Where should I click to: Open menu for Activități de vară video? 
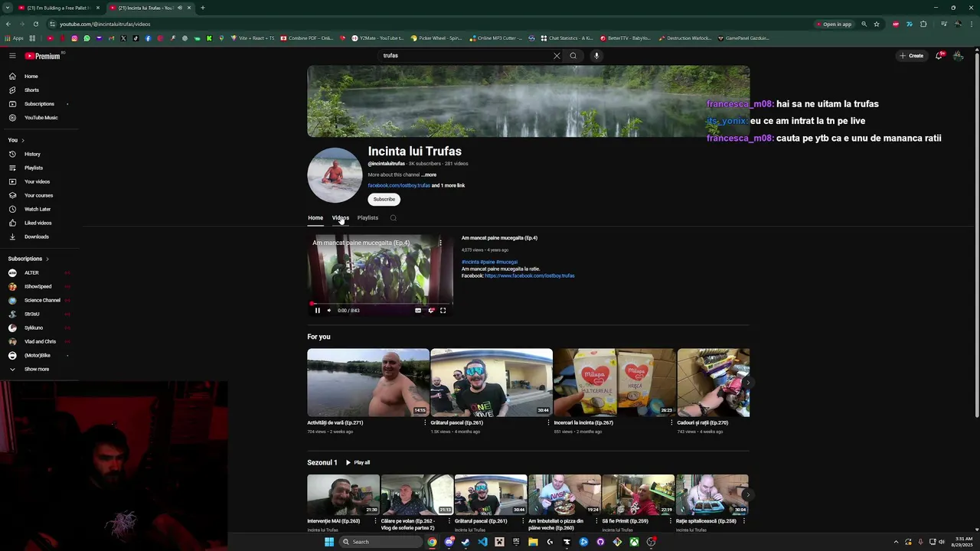(x=425, y=422)
